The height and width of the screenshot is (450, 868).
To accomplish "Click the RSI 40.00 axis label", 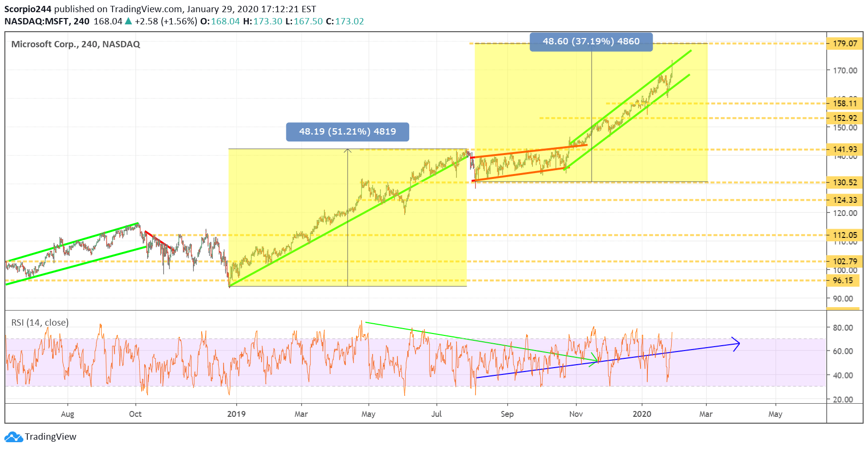I will (843, 375).
